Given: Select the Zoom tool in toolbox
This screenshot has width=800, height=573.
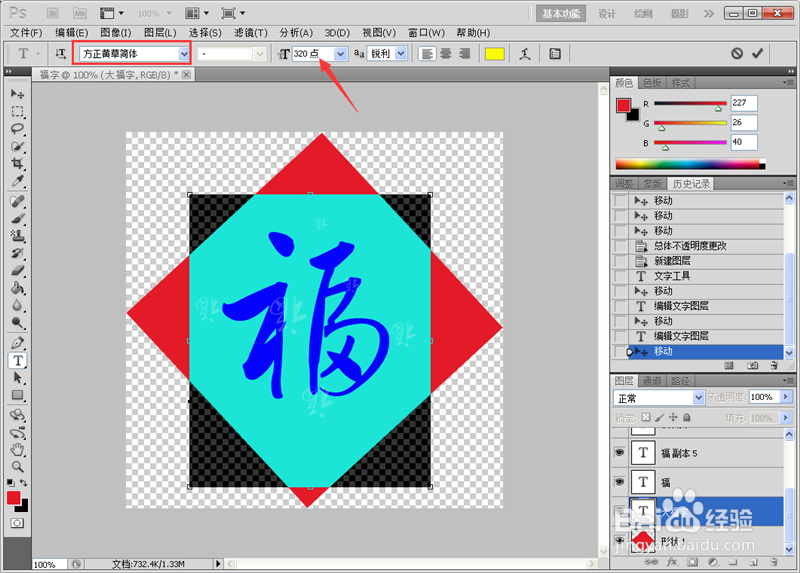Looking at the screenshot, I should [x=17, y=466].
